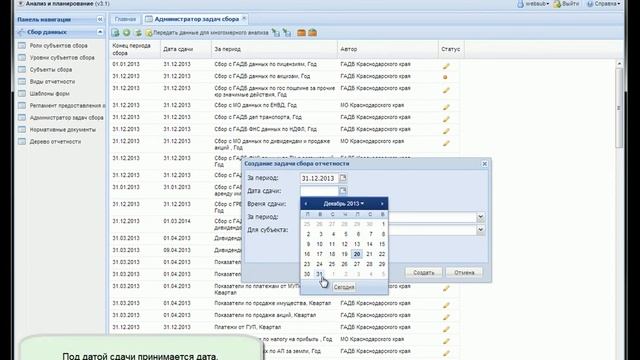Sort by 'Дата сдачи' column header
This screenshot has height=360, width=640.
pyautogui.click(x=186, y=49)
